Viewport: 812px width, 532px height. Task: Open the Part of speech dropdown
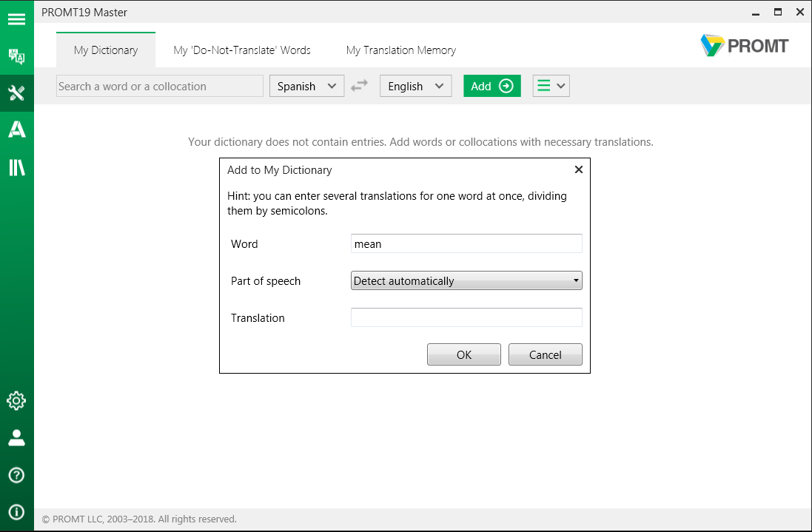coord(466,280)
